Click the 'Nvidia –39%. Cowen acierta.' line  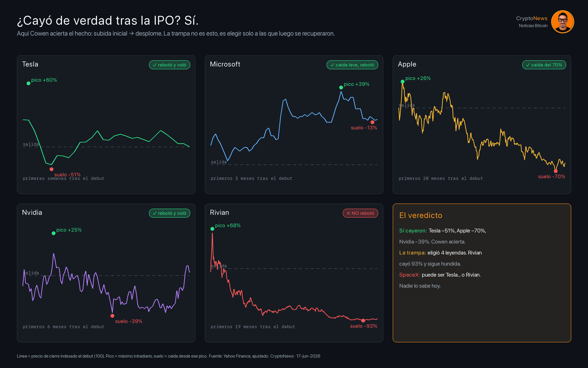(432, 242)
